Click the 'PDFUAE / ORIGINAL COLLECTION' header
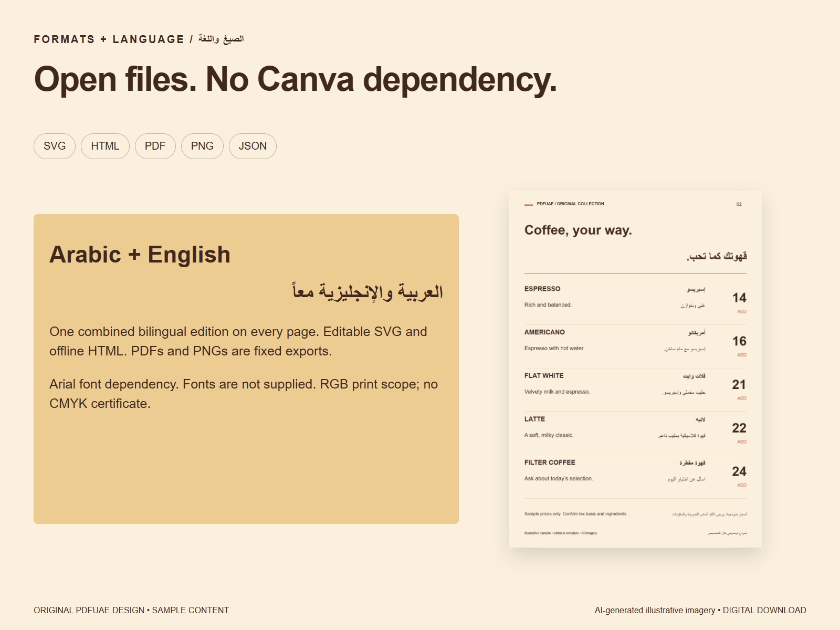This screenshot has width=840, height=630. click(570, 204)
